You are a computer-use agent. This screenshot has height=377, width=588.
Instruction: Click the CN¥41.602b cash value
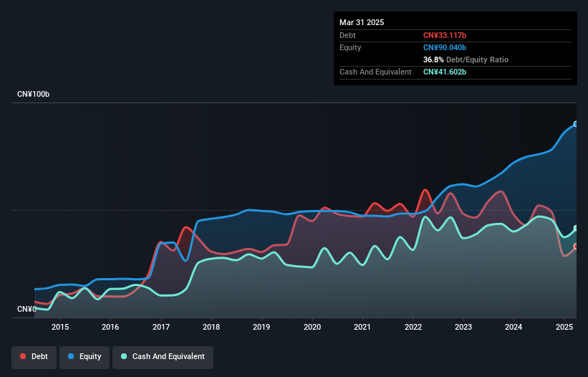(445, 72)
